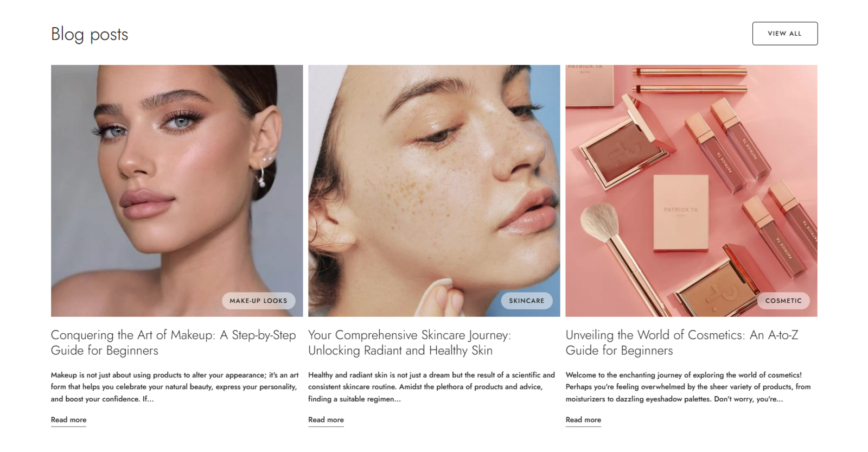Select the COSMETIC category tag
Image resolution: width=868 pixels, height=452 pixels.
click(783, 301)
